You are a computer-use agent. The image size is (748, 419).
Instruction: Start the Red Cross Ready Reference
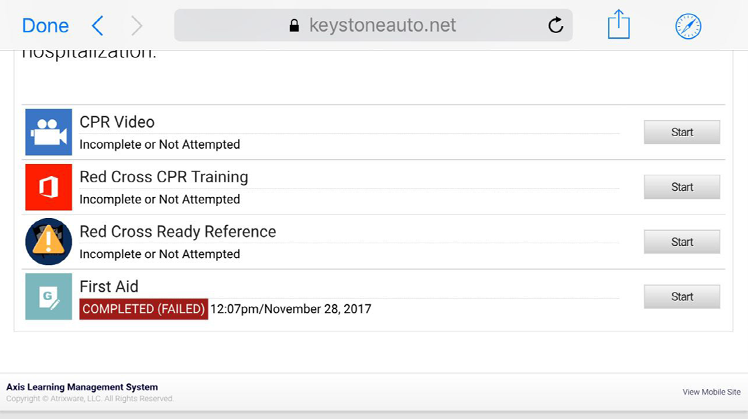(682, 242)
